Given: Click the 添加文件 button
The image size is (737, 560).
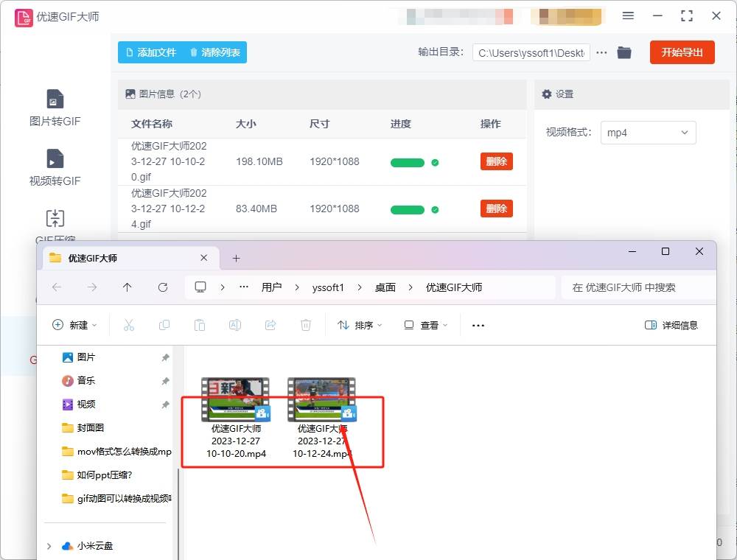Looking at the screenshot, I should (153, 52).
